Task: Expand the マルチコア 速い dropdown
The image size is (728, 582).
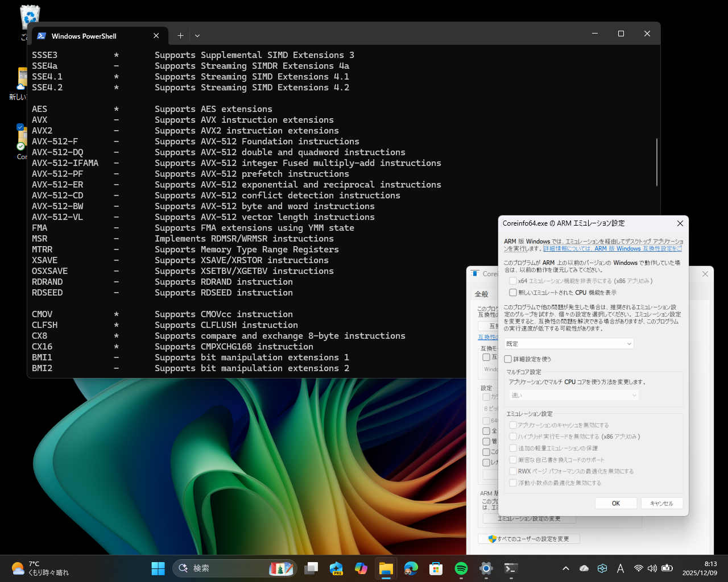Action: click(572, 394)
